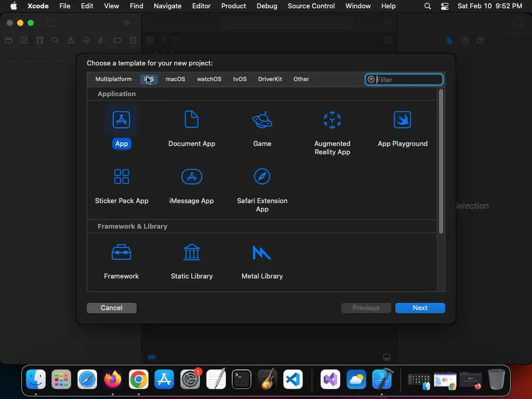The image size is (532, 399).
Task: Click the Next button
Action: click(420, 308)
